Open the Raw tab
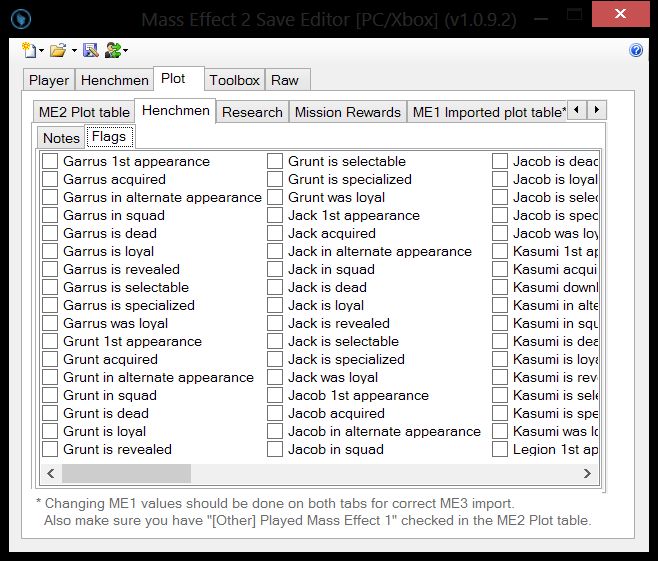 click(x=288, y=80)
